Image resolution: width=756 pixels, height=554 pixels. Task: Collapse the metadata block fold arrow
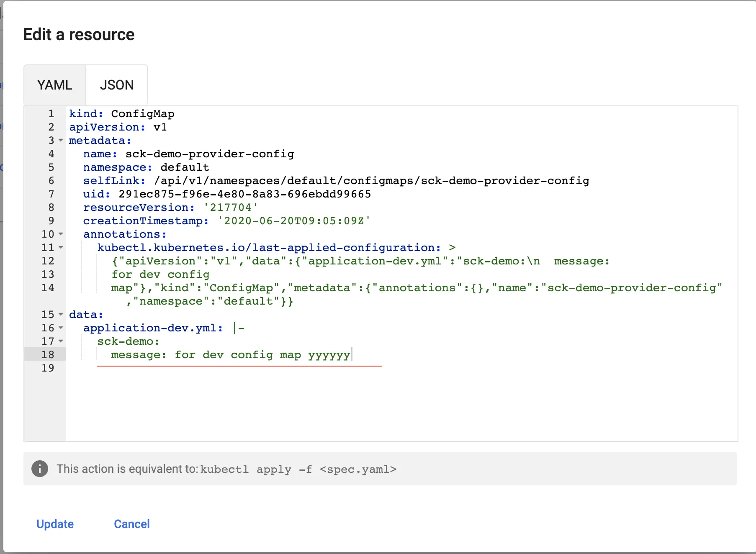61,141
